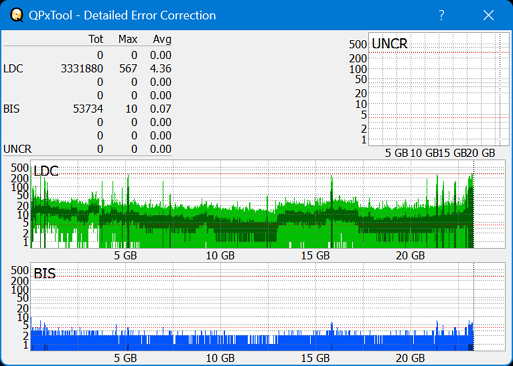Click the QPxTool application icon in title bar
This screenshot has height=366, width=513.
pyautogui.click(x=16, y=15)
